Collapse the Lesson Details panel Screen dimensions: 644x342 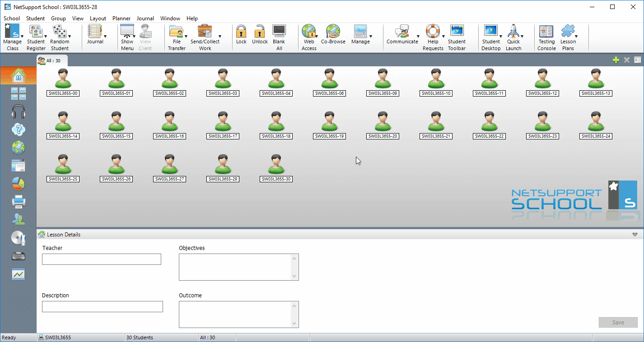[635, 235]
